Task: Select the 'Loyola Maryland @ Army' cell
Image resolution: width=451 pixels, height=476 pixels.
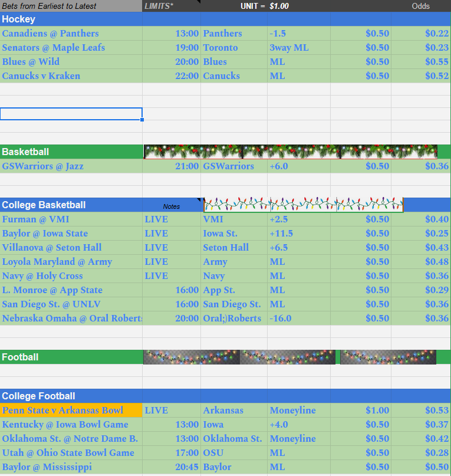Action: (71, 262)
